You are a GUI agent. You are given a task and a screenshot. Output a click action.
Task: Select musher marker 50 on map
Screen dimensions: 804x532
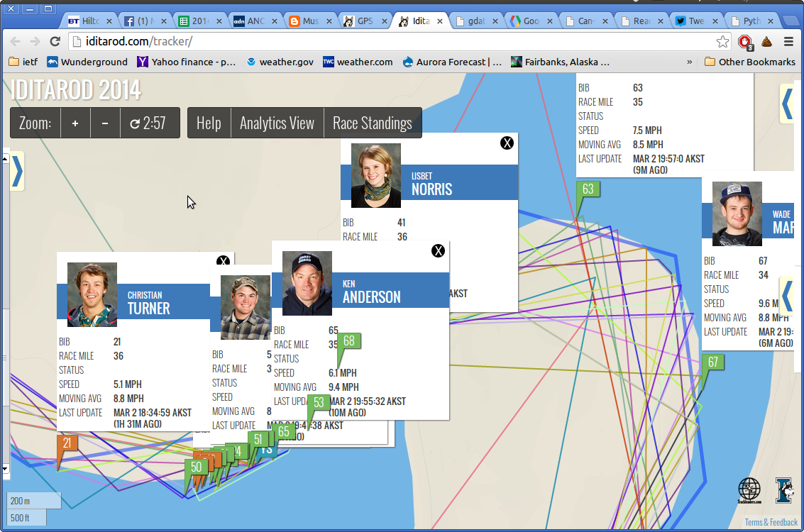pyautogui.click(x=197, y=467)
